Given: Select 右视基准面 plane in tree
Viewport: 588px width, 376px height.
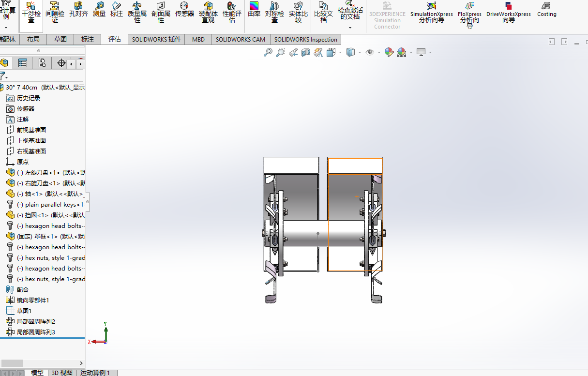Looking at the screenshot, I should tap(31, 151).
